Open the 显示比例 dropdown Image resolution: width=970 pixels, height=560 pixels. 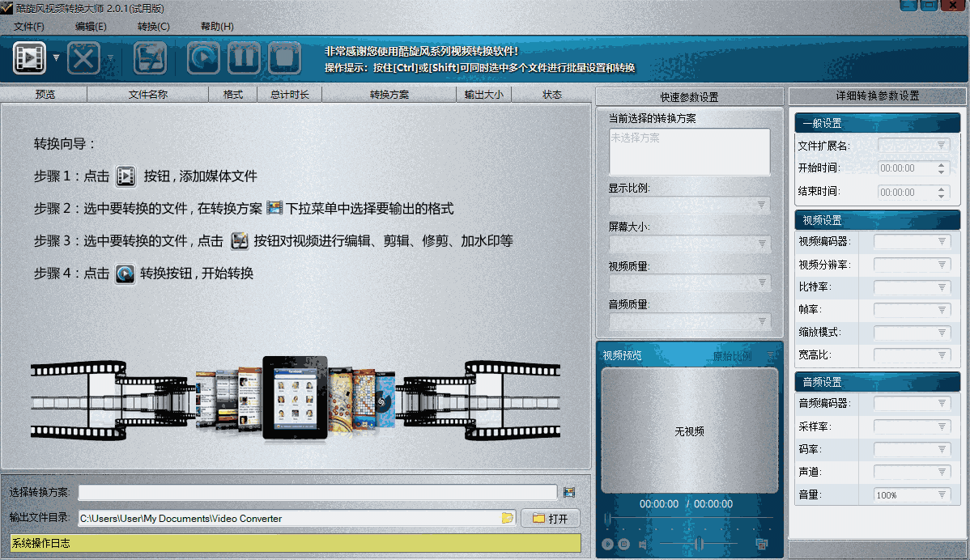pos(690,206)
